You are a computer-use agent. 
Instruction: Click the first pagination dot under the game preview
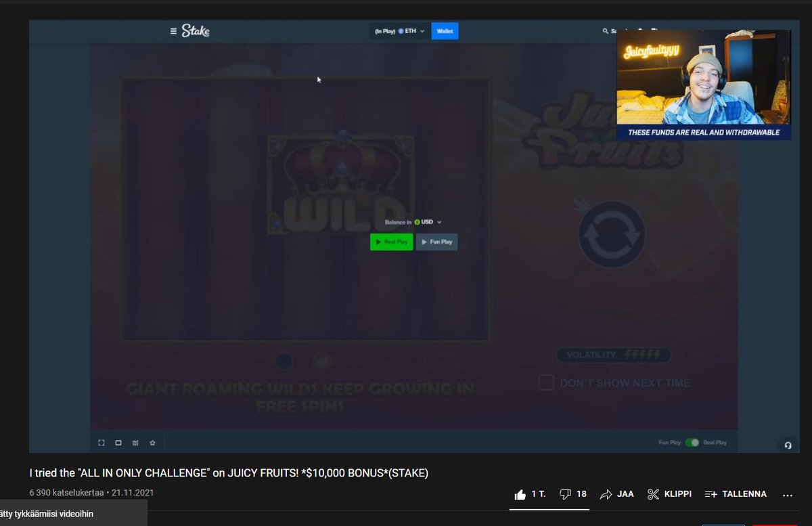click(x=284, y=361)
